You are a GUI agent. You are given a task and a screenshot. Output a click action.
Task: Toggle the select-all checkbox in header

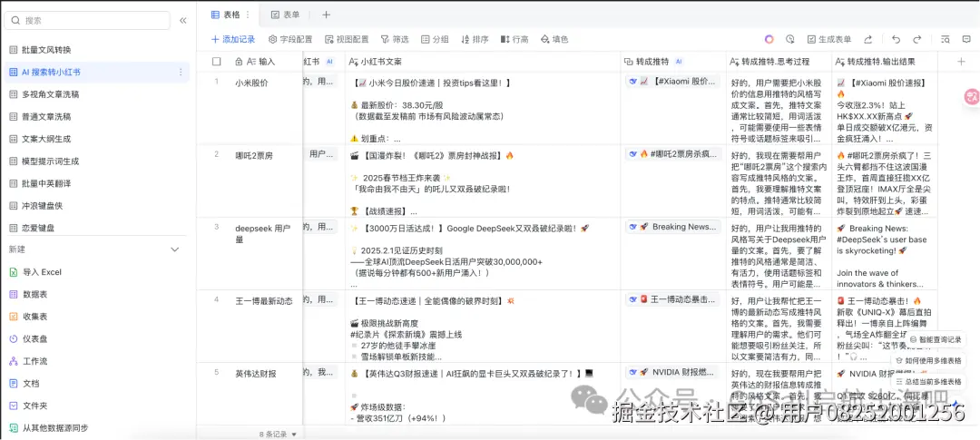[x=217, y=62]
